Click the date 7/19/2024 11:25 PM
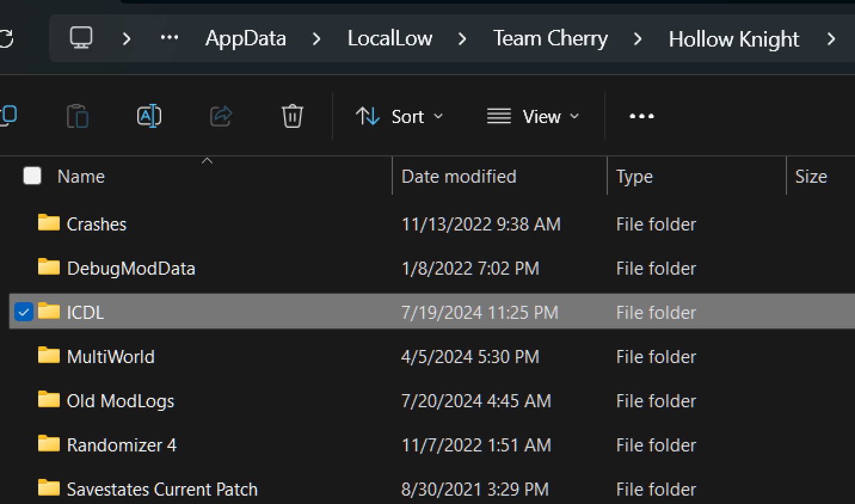The width and height of the screenshot is (855, 504). click(480, 312)
